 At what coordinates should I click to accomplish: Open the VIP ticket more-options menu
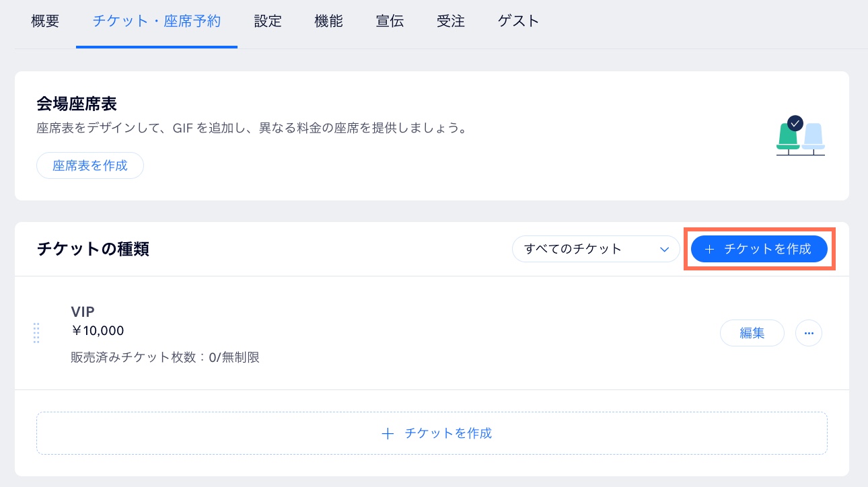(x=809, y=333)
